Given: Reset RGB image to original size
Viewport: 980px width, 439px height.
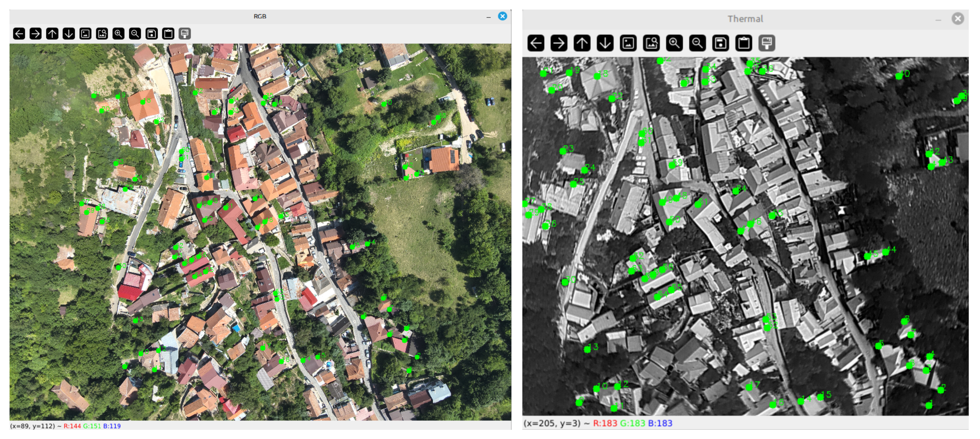Looking at the screenshot, I should [x=85, y=34].
